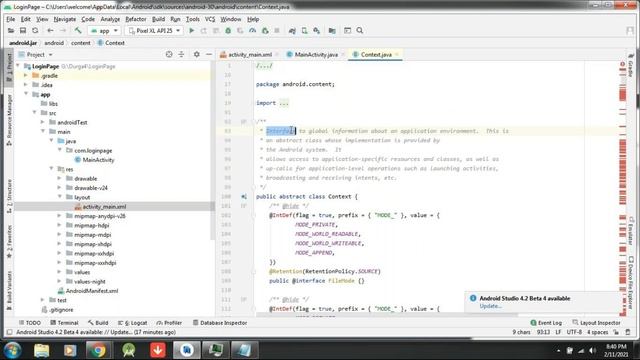Screen dimensions: 640x360
Task: Expand the .gradle folder node
Action: 26,76
